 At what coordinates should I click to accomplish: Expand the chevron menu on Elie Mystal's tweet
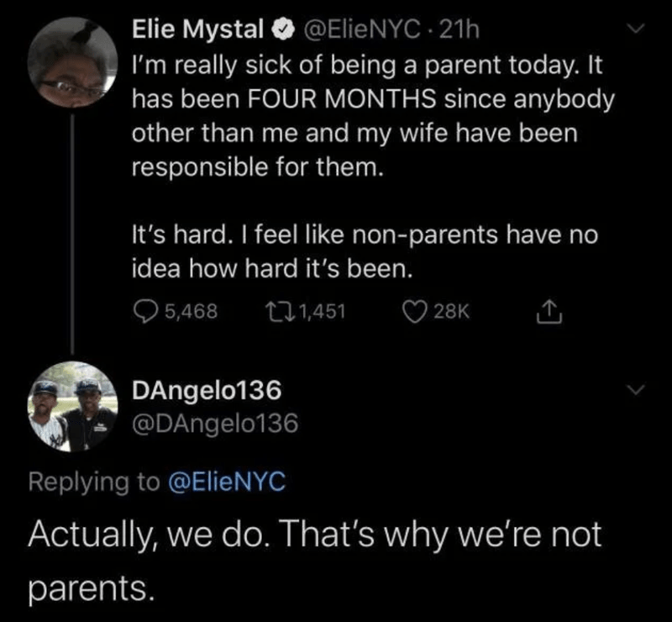pyautogui.click(x=635, y=29)
